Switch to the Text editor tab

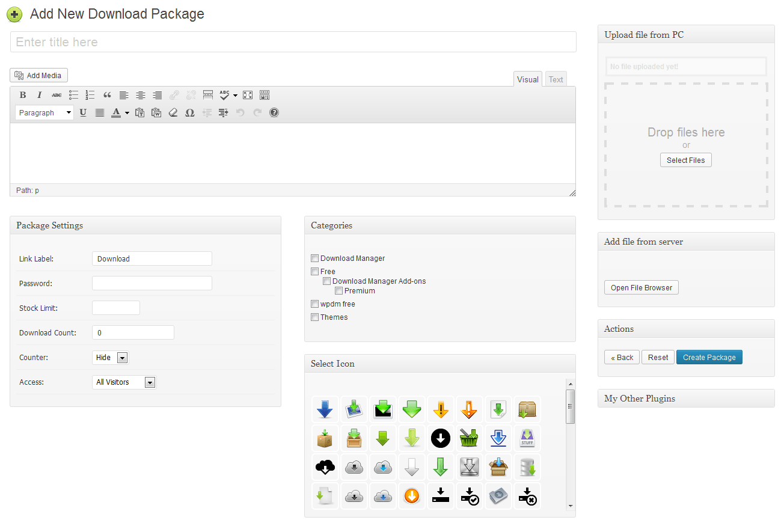click(x=556, y=79)
